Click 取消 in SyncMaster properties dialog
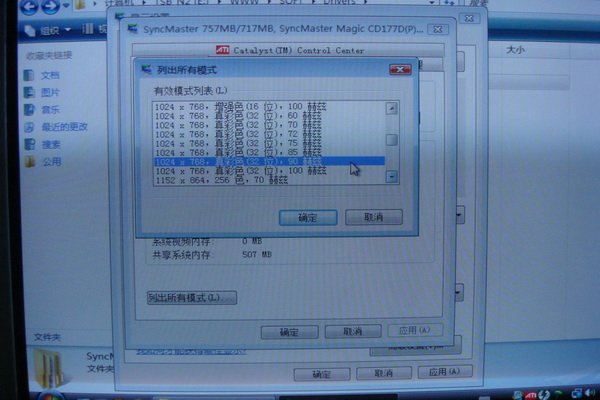 coord(353,331)
